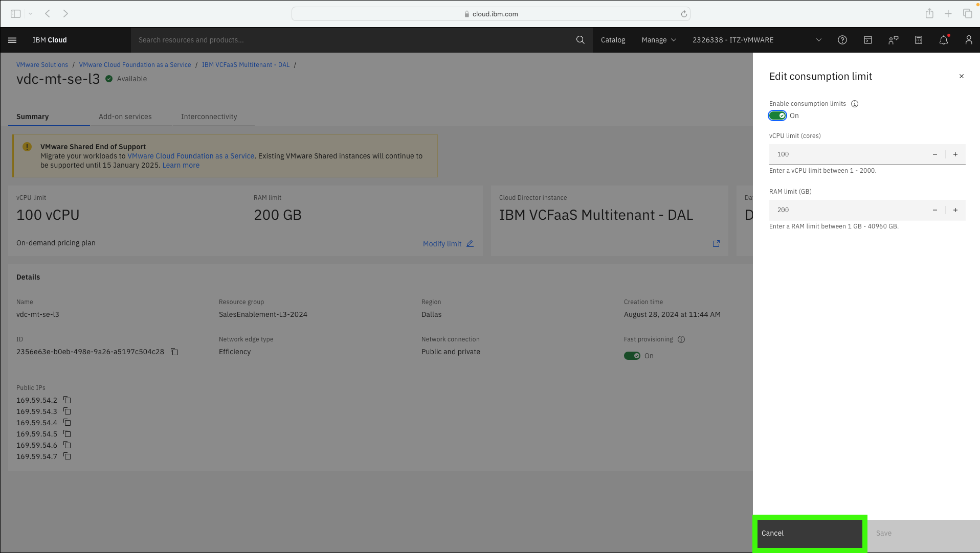Image resolution: width=980 pixels, height=553 pixels.
Task: Toggle Fast provisioning switch
Action: coord(632,356)
